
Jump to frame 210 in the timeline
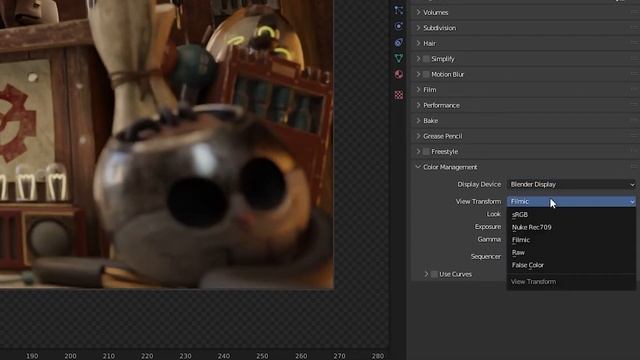point(109,356)
